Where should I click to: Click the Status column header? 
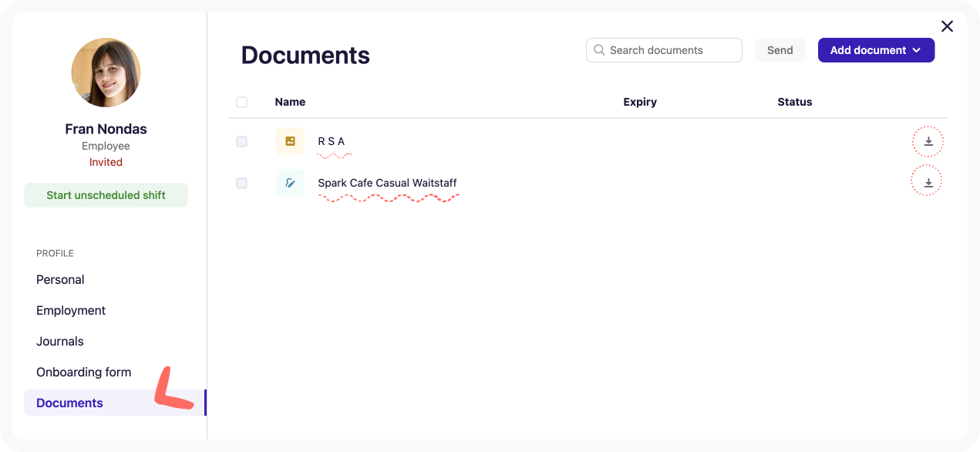point(795,102)
